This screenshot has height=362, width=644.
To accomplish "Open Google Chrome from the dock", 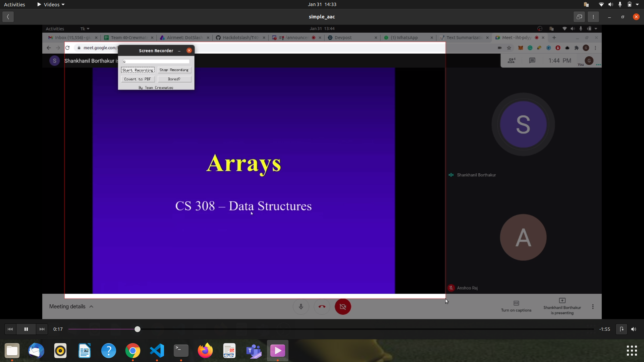I will click(133, 351).
